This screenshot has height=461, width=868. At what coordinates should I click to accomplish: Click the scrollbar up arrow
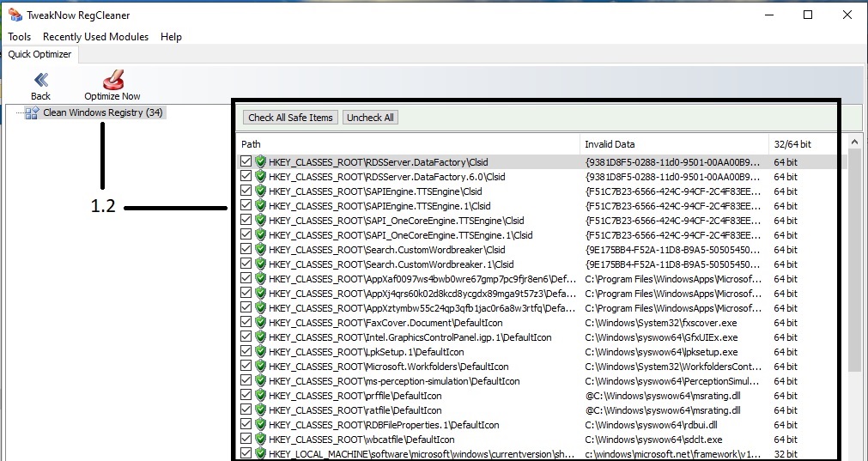pyautogui.click(x=854, y=142)
